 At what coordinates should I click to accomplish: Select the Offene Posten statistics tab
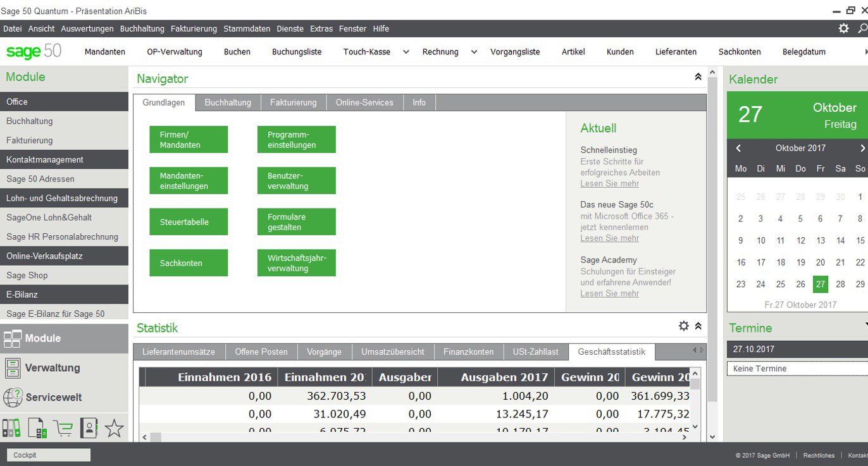coord(261,352)
